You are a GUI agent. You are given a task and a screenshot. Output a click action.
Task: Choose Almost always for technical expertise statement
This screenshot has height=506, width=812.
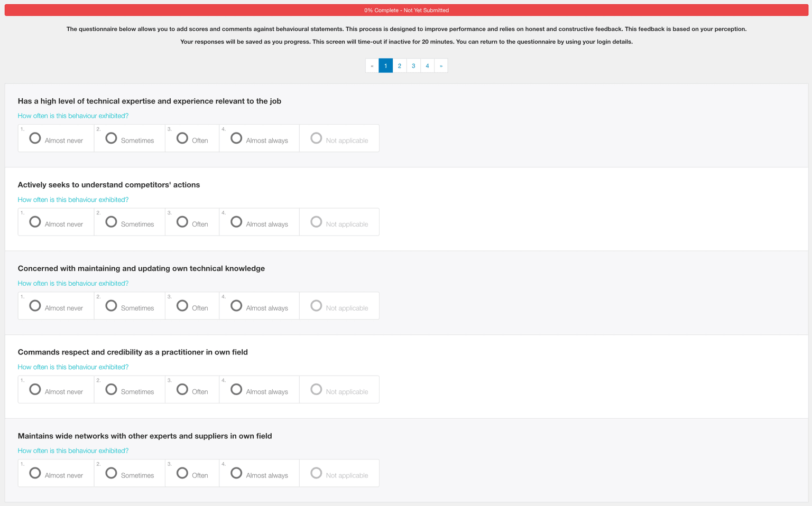(236, 138)
